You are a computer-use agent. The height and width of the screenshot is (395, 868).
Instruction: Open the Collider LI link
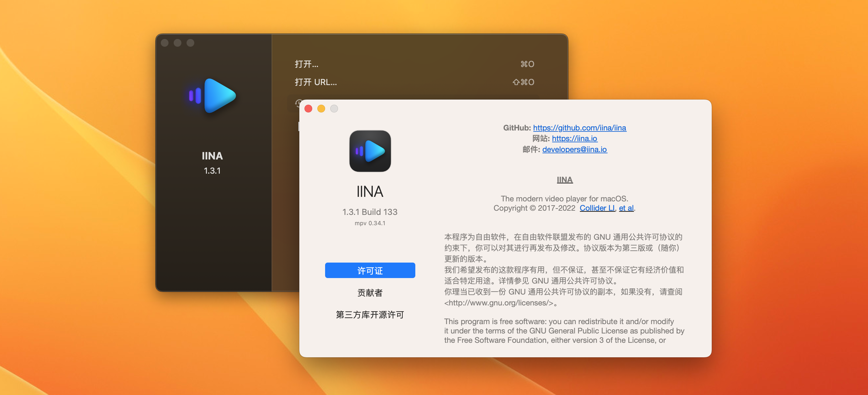pos(597,208)
